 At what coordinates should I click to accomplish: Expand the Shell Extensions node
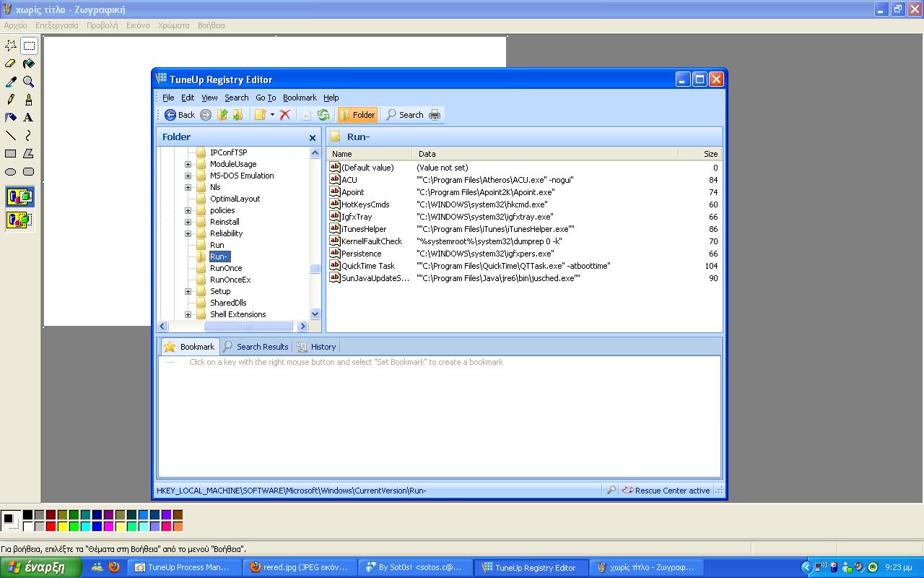[x=188, y=314]
